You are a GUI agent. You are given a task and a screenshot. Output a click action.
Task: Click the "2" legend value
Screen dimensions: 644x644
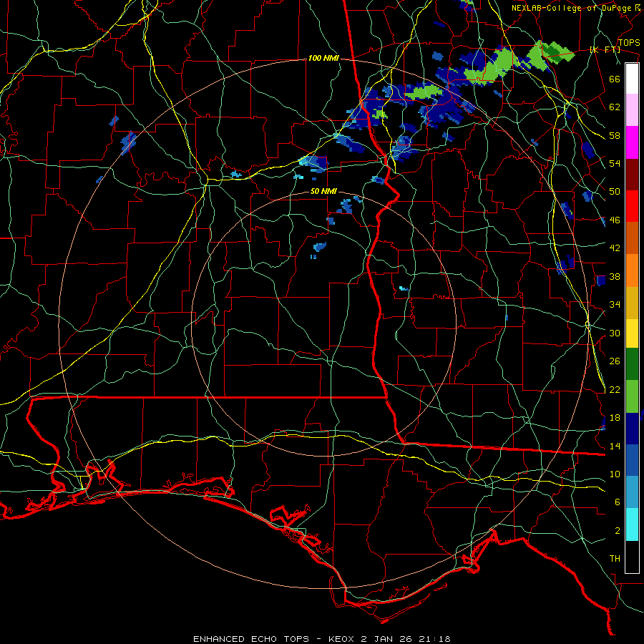618,531
